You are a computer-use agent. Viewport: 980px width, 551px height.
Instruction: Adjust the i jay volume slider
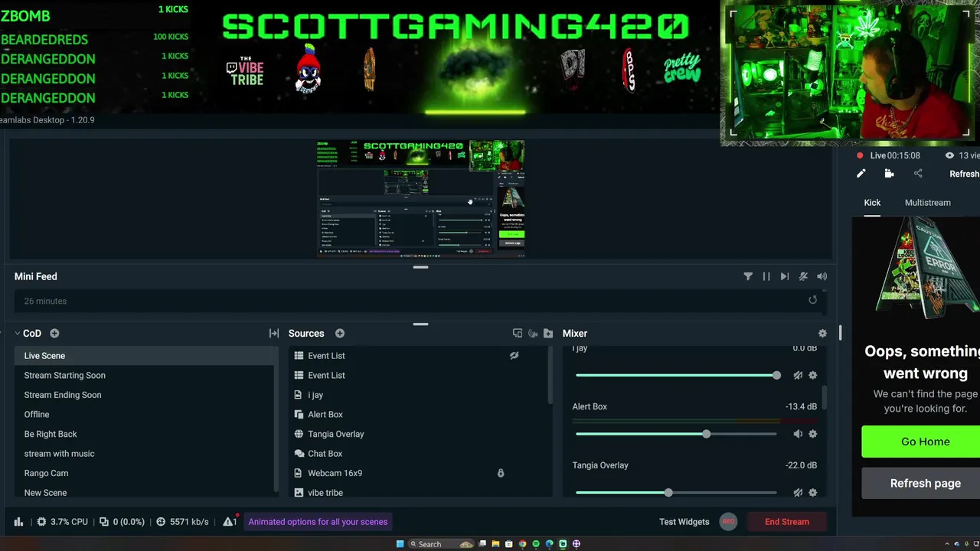[677, 375]
